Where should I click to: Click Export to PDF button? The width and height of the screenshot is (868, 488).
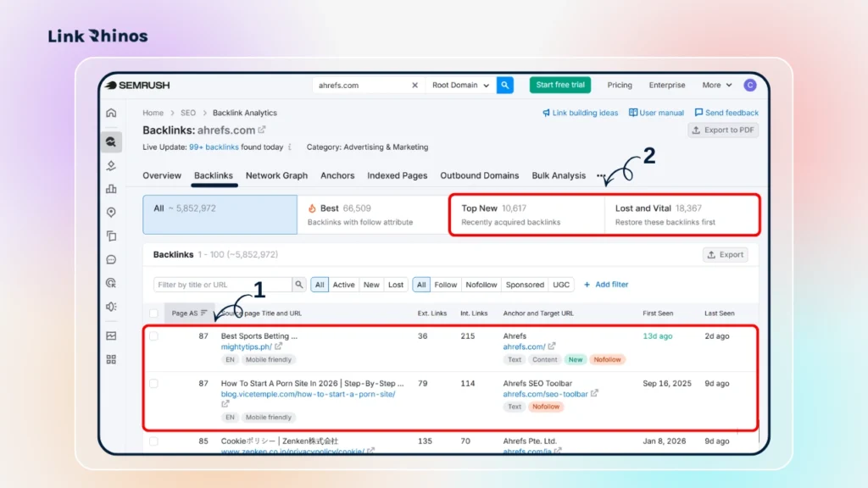tap(723, 130)
